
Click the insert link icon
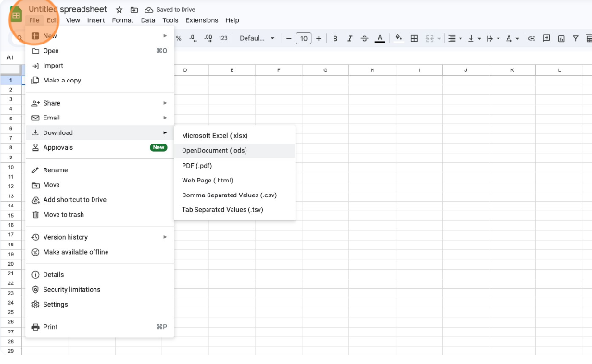click(x=532, y=39)
